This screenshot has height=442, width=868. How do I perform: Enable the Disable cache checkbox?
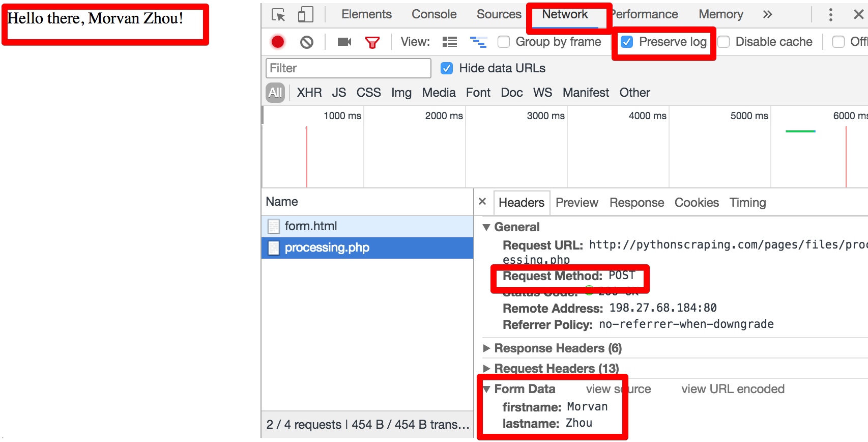point(724,42)
